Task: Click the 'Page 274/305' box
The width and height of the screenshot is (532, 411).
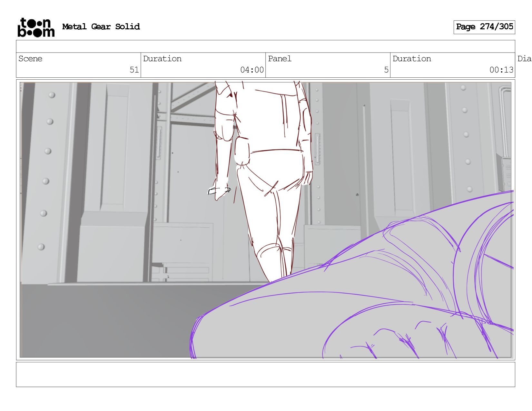Action: [484, 27]
